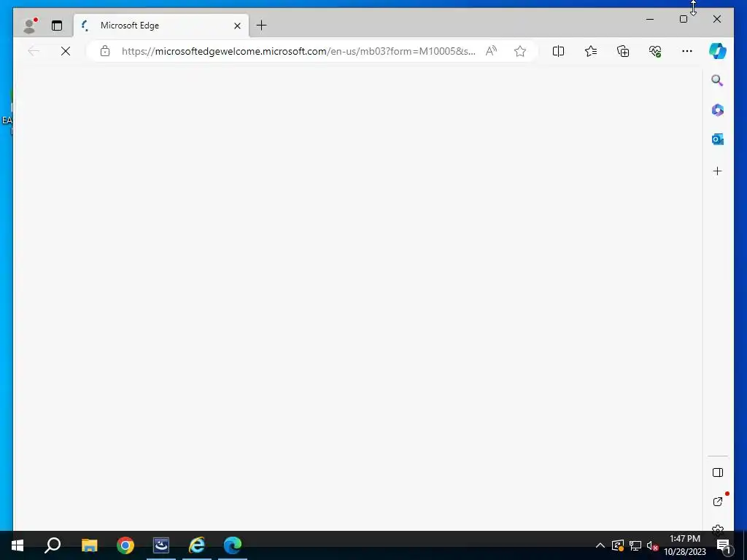
Task: Switch to Internet Explorer on taskbar
Action: pyautogui.click(x=197, y=545)
